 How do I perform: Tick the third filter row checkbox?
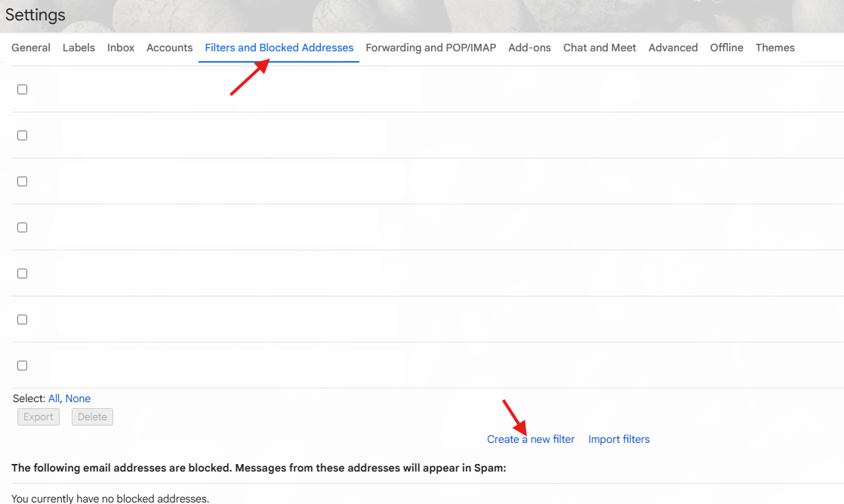(22, 181)
